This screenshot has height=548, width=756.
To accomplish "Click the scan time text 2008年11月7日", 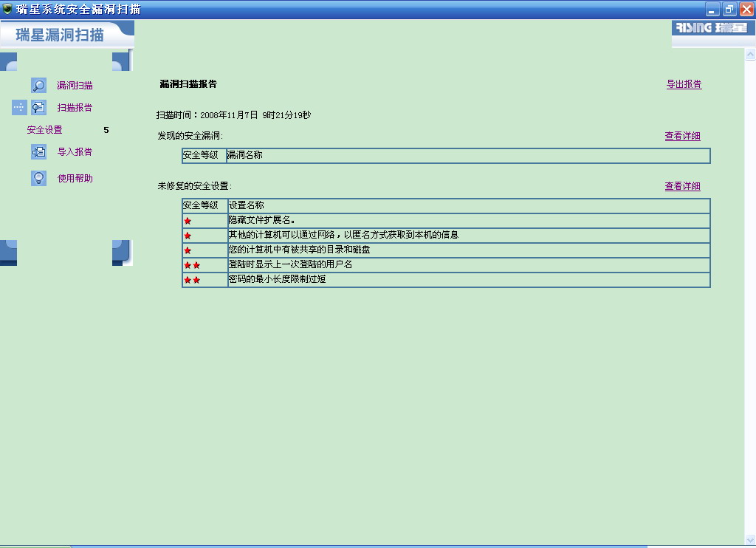I will [x=229, y=115].
